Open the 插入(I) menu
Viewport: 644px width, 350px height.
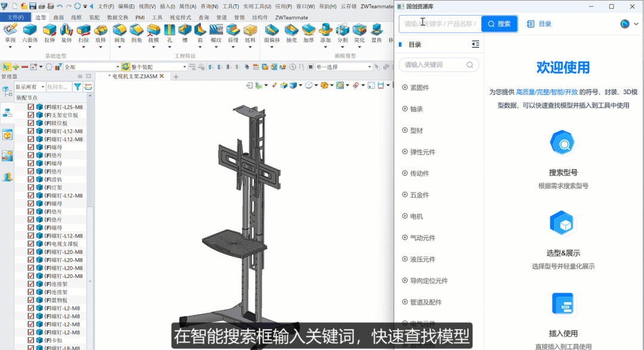(167, 6)
